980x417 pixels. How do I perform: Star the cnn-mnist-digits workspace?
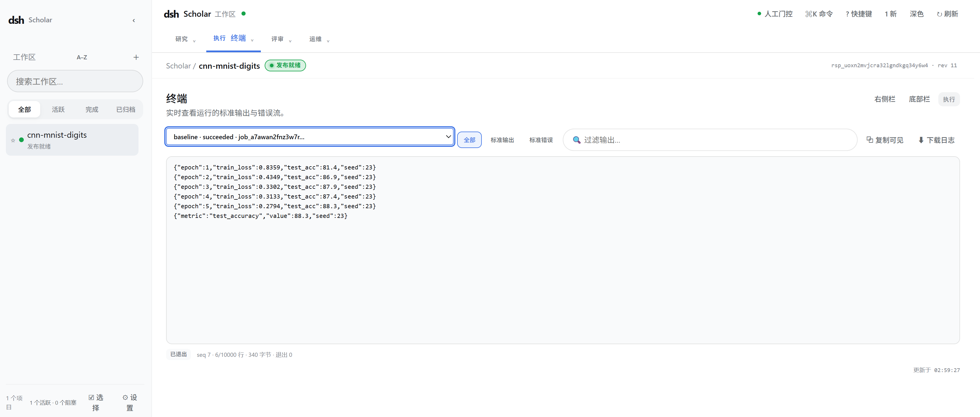click(x=13, y=140)
